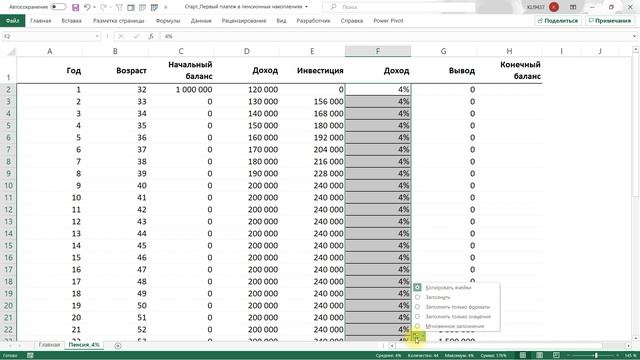Click the formula bar Enter checkmark icon
The image size is (640, 360).
coord(136,36)
